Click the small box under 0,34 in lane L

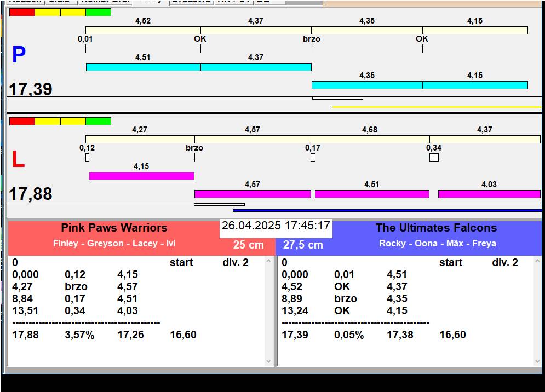434,158
